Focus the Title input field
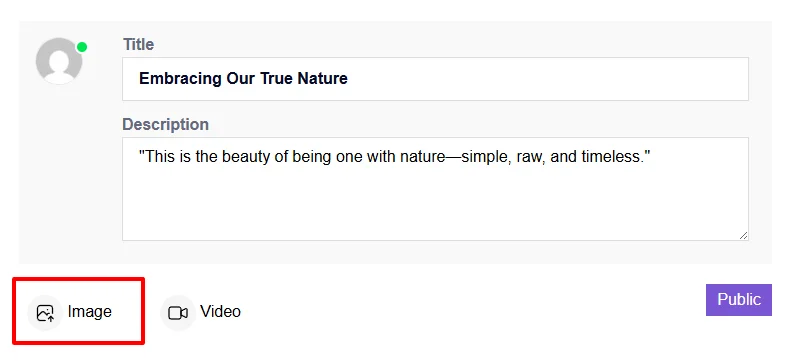 [x=435, y=79]
